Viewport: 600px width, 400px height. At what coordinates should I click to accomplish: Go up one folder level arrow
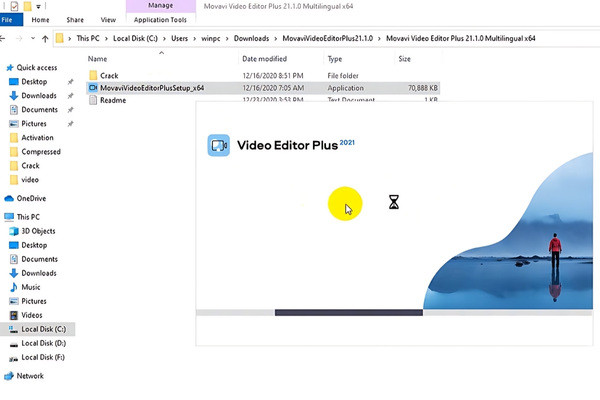pos(45,38)
